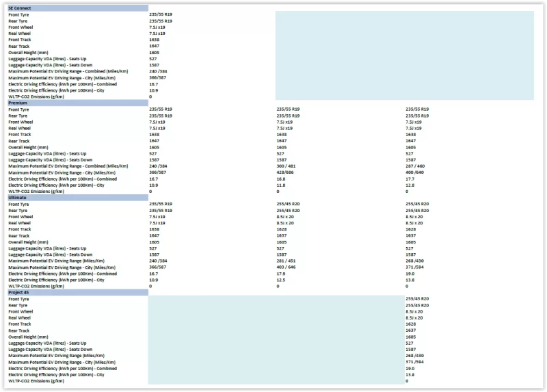Select the 11.8 city efficiency value
The height and width of the screenshot is (392, 547).
(281, 185)
